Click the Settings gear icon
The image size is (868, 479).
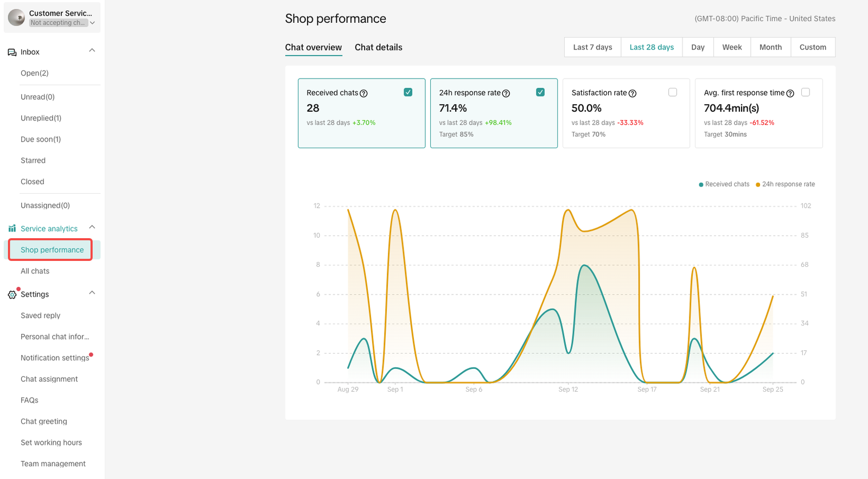point(12,295)
